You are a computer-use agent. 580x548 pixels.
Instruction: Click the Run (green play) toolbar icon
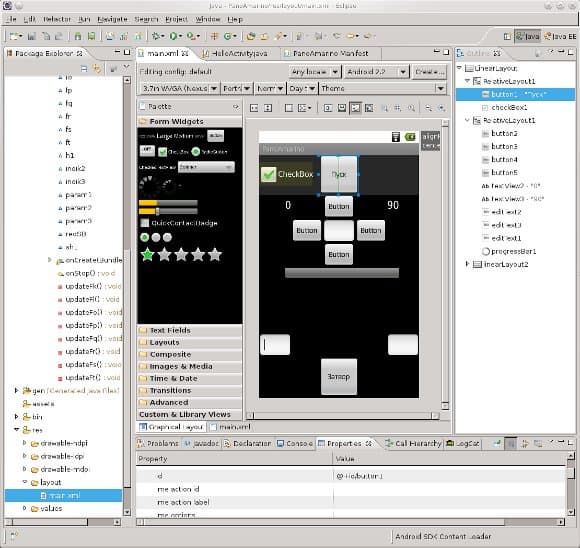(173, 36)
